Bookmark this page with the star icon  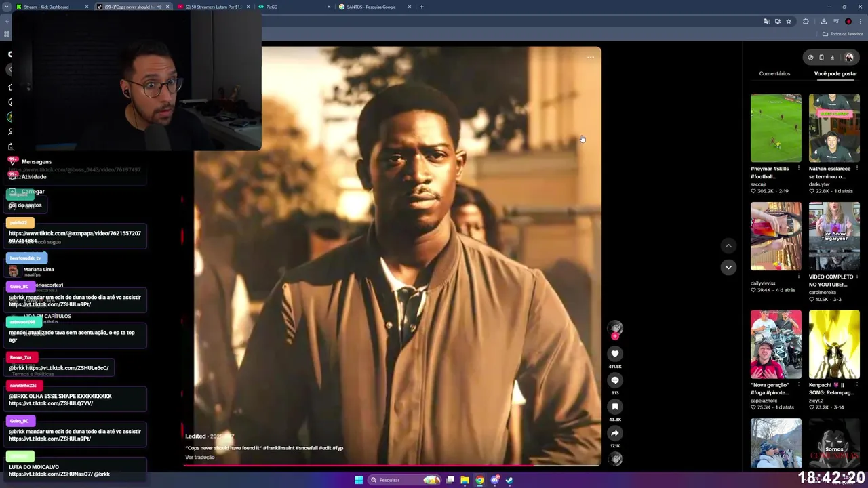click(789, 22)
